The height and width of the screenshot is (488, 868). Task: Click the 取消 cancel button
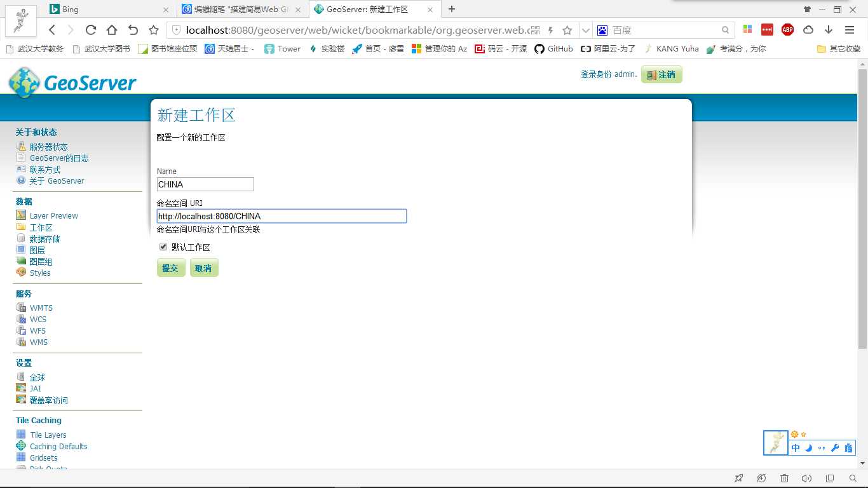(204, 268)
